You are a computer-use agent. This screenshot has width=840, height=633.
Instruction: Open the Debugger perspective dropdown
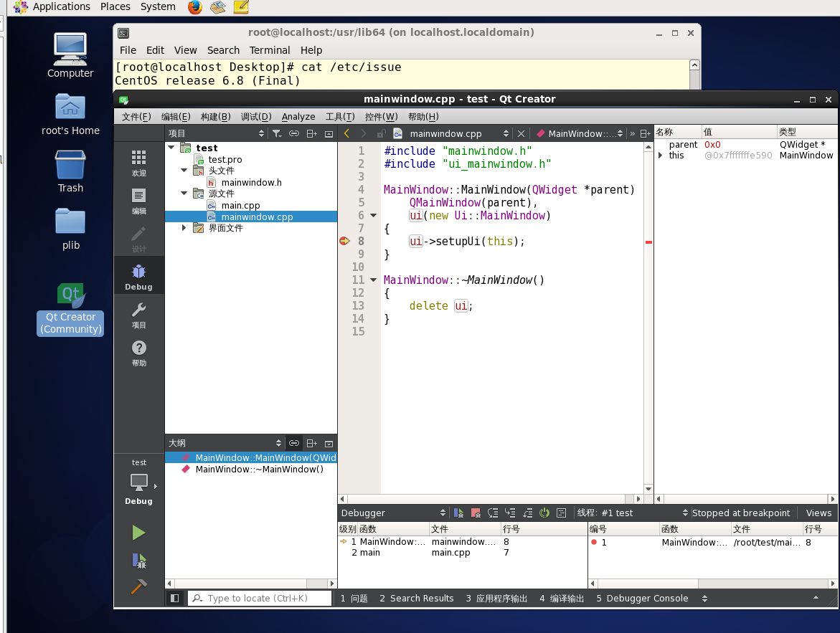[x=392, y=513]
